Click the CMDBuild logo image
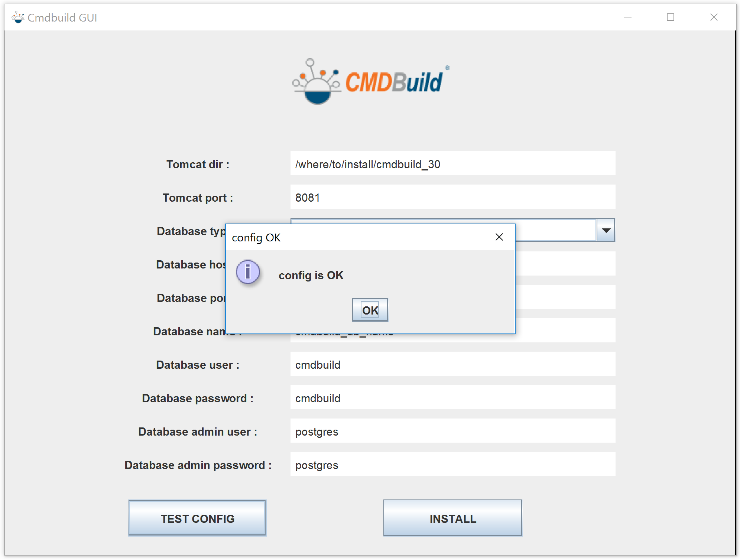 click(370, 82)
